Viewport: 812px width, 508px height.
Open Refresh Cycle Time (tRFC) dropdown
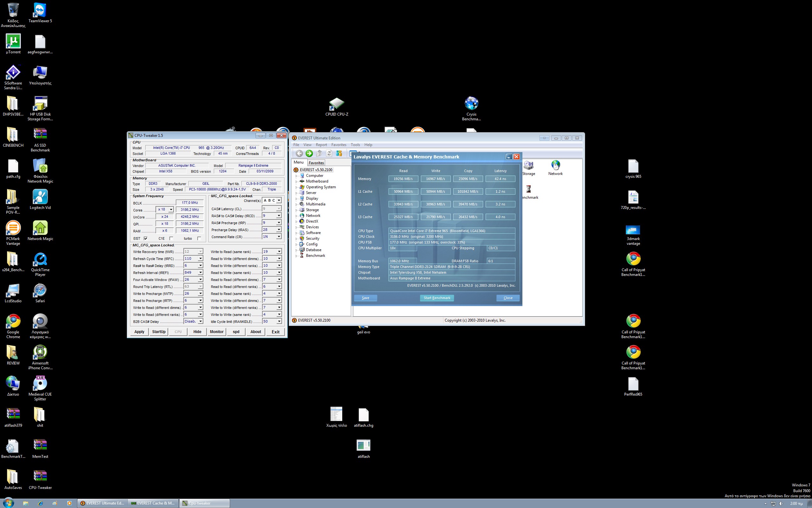(x=200, y=258)
